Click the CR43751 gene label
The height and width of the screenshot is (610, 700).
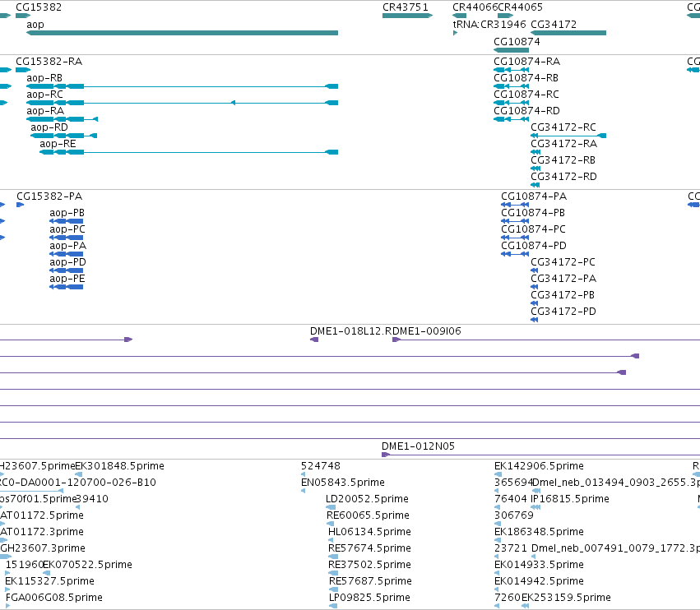406,7
